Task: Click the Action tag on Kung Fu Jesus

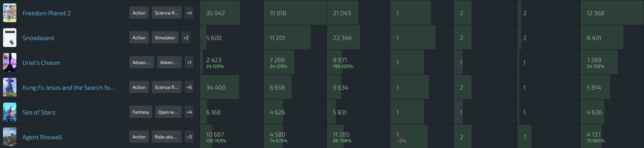Action: [139, 87]
